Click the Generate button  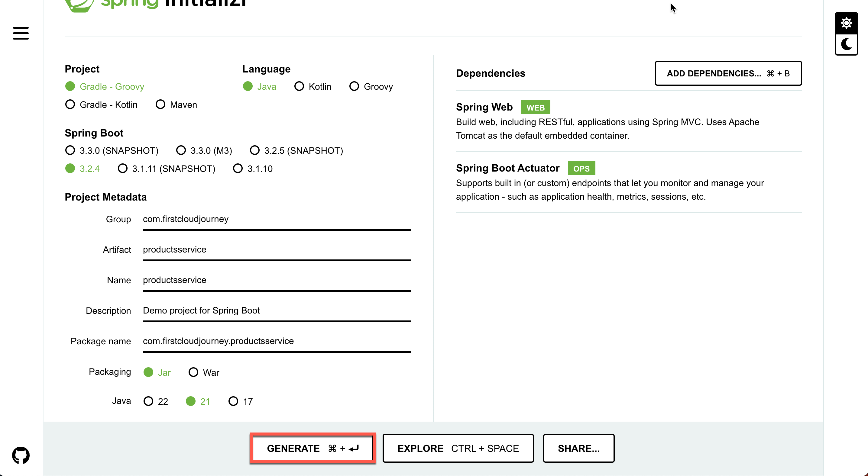[x=313, y=449]
